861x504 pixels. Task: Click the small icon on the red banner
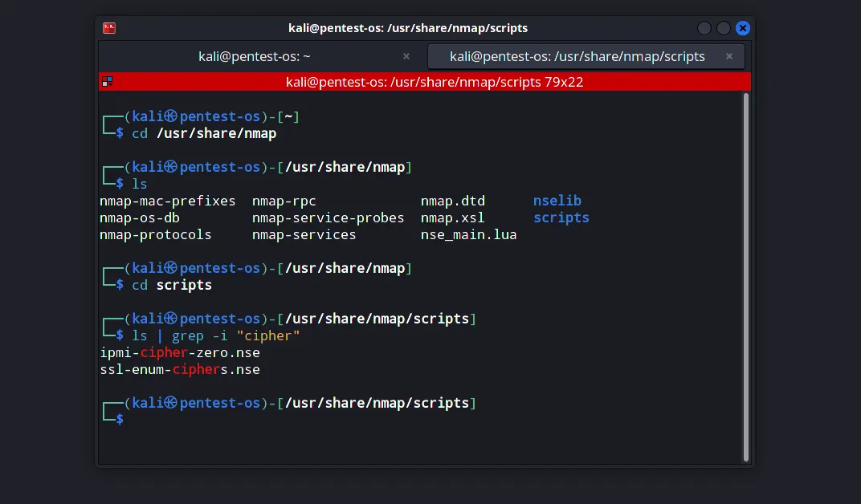coord(108,81)
